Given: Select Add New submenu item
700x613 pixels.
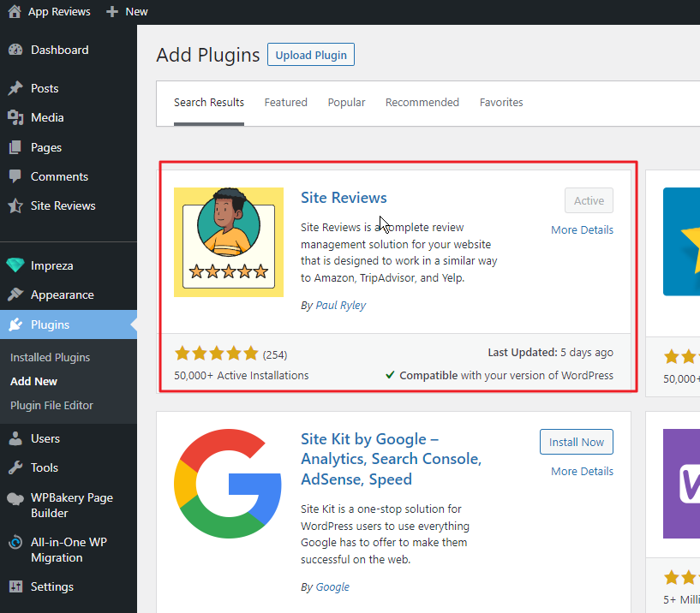Looking at the screenshot, I should coord(34,382).
